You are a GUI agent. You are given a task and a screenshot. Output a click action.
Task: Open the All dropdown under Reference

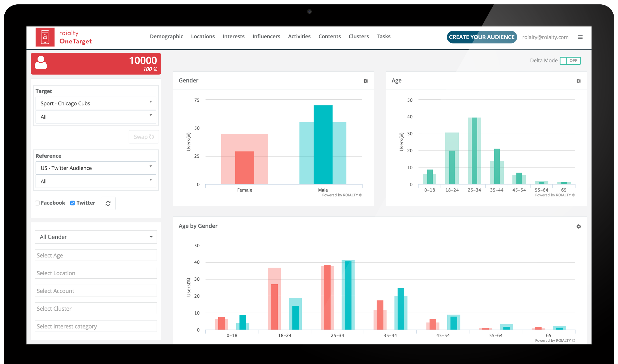click(96, 182)
